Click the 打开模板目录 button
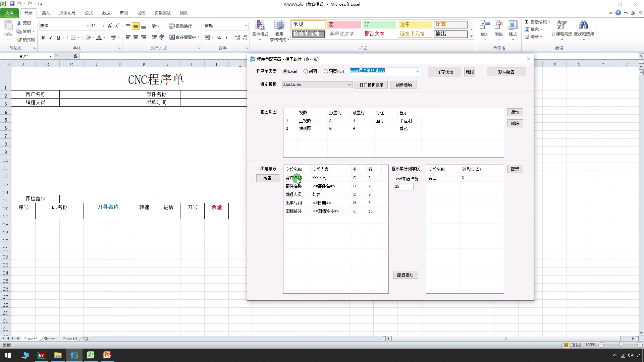The width and height of the screenshot is (644, 362). (371, 85)
